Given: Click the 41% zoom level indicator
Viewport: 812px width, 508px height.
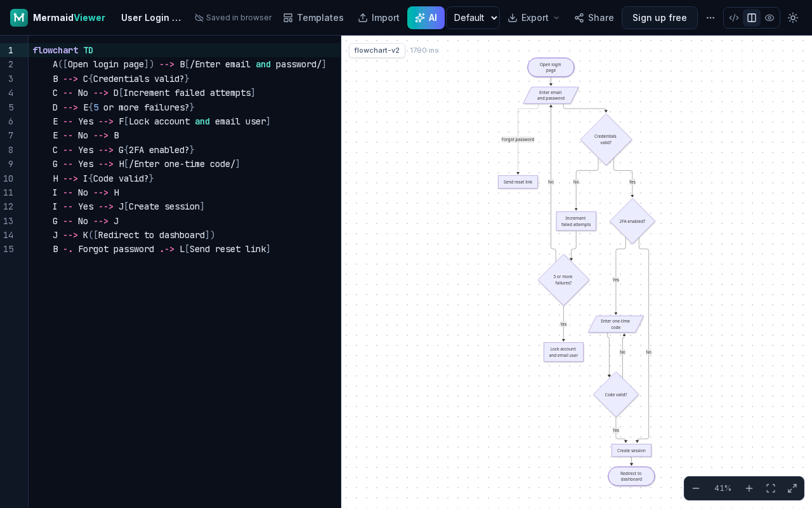Looking at the screenshot, I should [723, 488].
